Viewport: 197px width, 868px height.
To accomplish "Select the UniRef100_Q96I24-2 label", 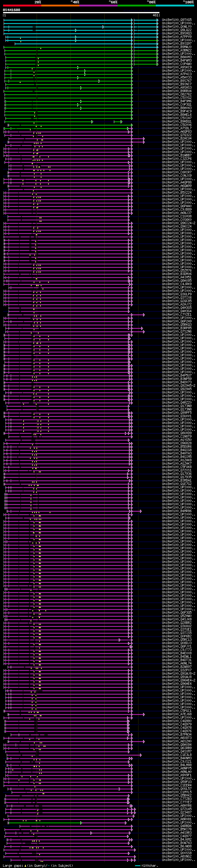I will click(179, 223).
